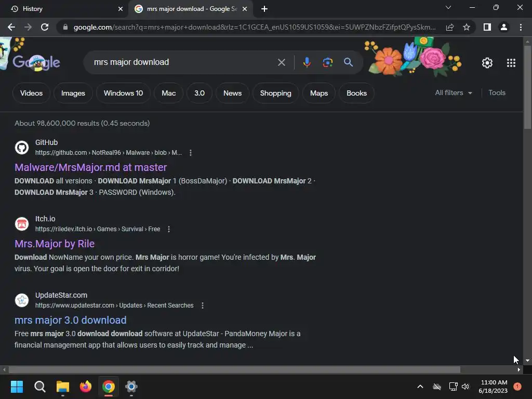Click into the Google search box
This screenshot has height=399, width=532.
(x=183, y=62)
